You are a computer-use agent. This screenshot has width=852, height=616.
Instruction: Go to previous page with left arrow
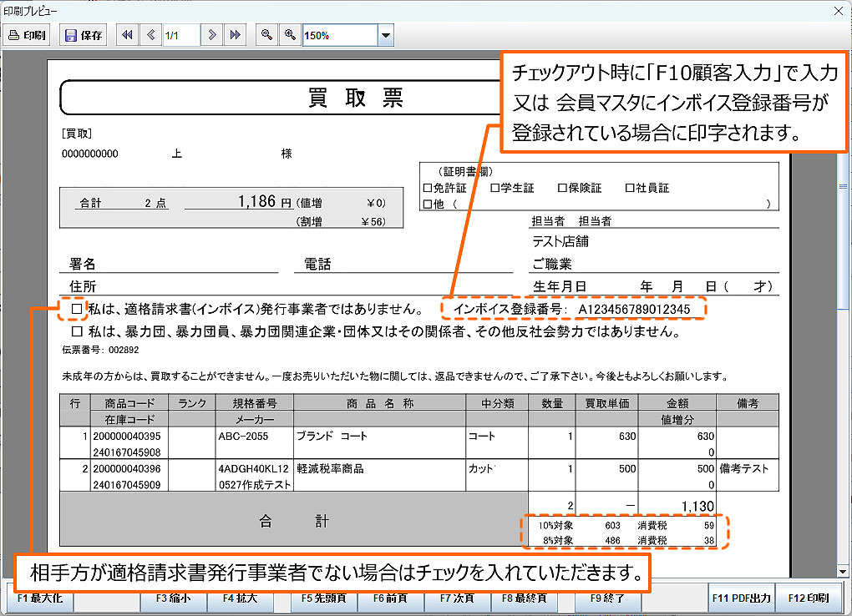tap(150, 35)
